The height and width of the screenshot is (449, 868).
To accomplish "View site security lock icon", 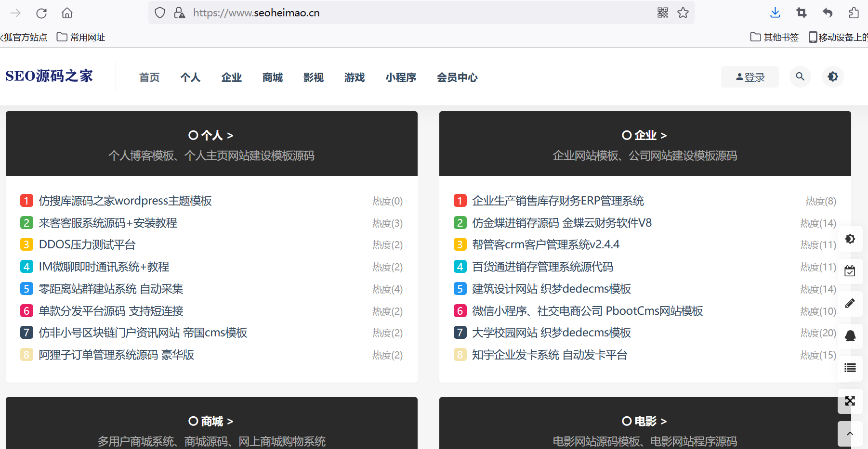I will pos(179,13).
